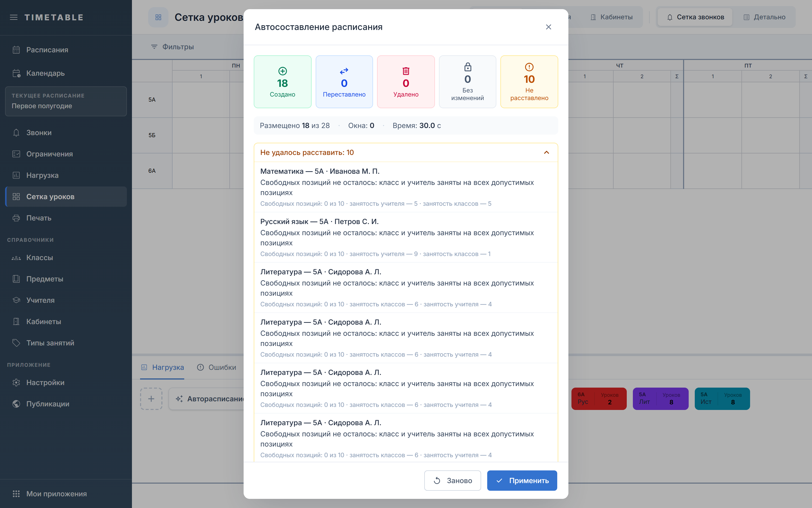812x508 pixels.
Task: Switch to Сетка звонков view
Action: tap(695, 17)
